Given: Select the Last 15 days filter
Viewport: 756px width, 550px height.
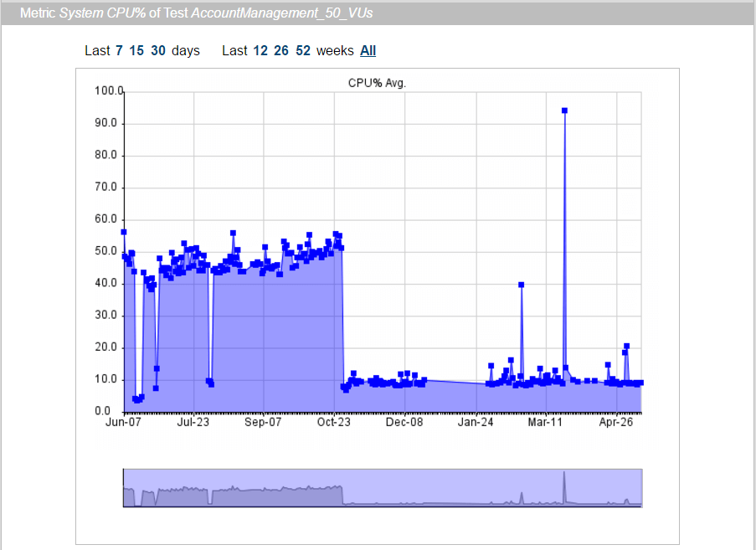Looking at the screenshot, I should click(x=136, y=50).
